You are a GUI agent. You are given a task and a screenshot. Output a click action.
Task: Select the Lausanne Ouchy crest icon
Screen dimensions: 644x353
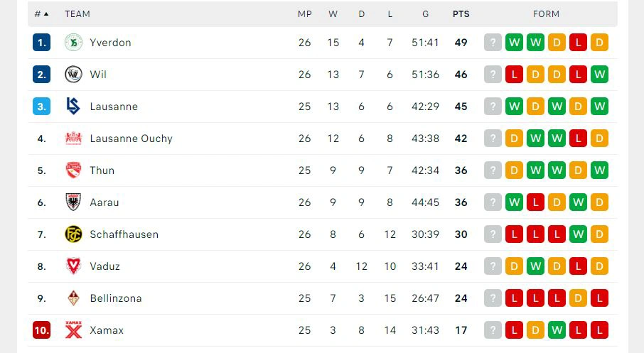click(x=73, y=139)
